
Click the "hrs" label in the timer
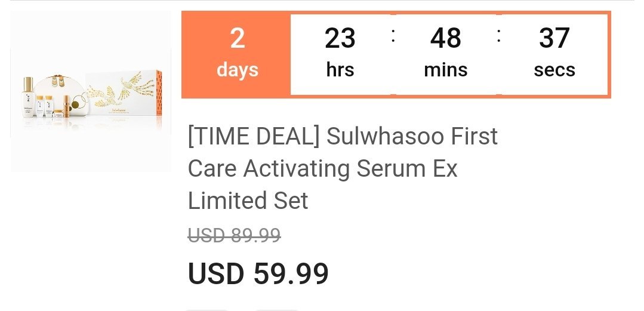coord(340,70)
